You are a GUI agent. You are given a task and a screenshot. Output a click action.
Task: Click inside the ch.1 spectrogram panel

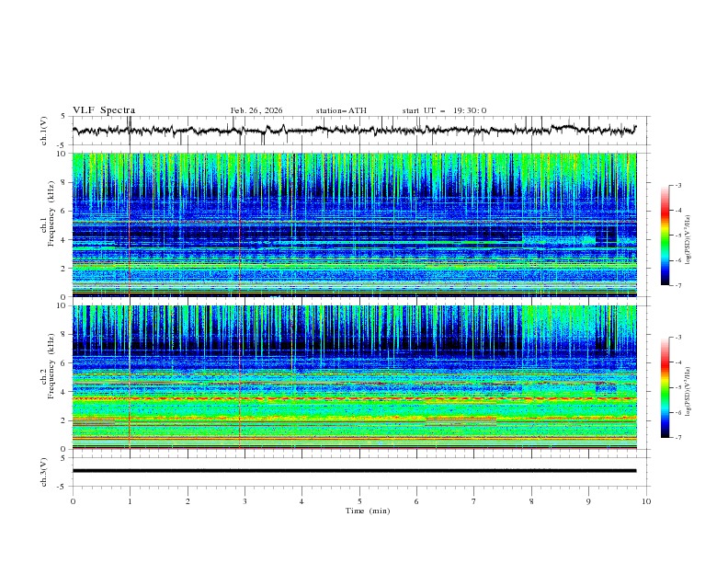click(354, 224)
